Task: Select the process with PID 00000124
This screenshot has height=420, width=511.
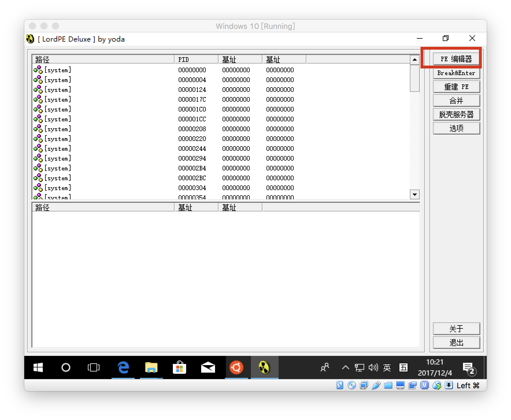Action: coord(192,90)
